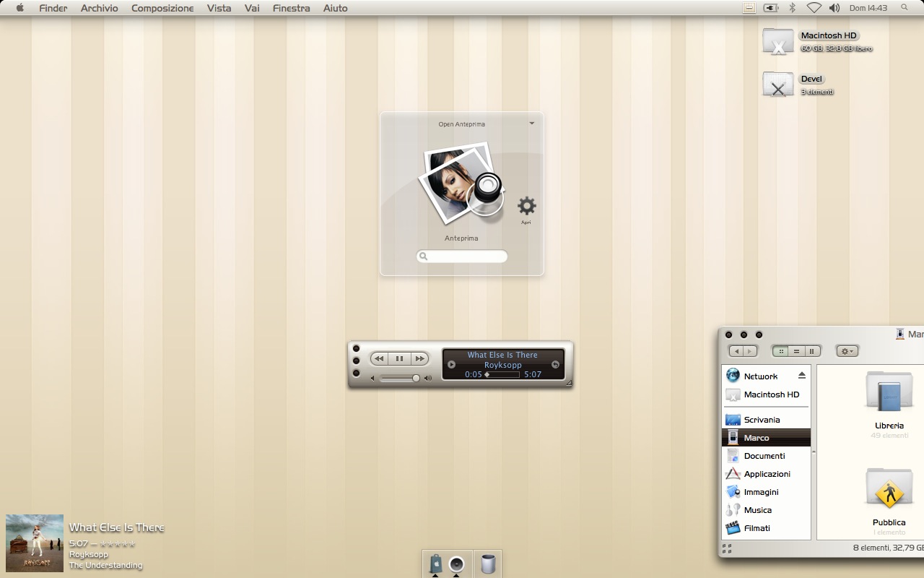The width and height of the screenshot is (924, 578).
Task: Open the Trash in the Dock
Action: (x=489, y=564)
